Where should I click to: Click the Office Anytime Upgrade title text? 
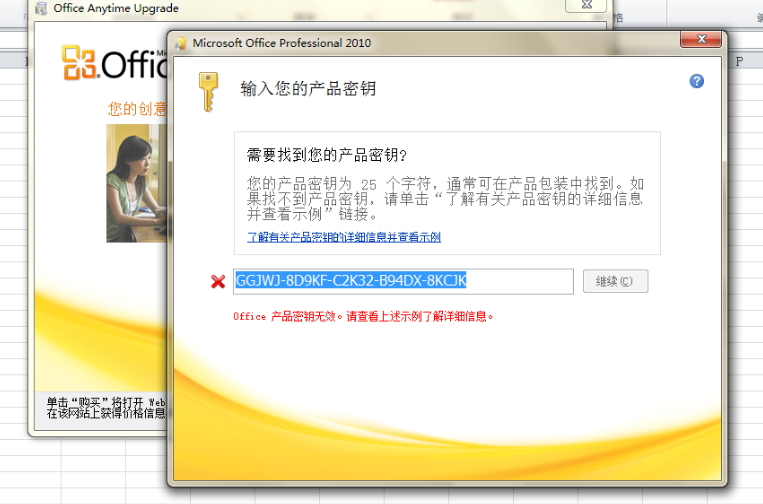(x=115, y=9)
